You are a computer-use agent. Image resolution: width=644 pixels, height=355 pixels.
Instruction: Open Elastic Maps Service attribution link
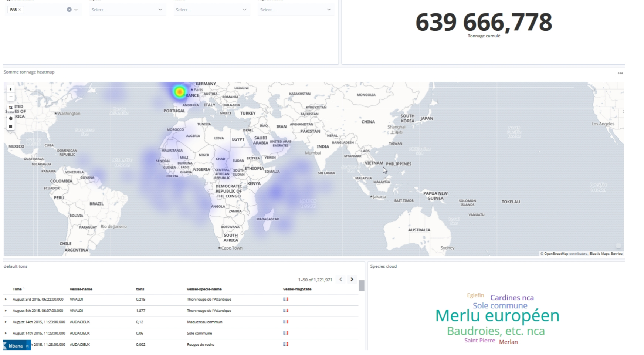(606, 254)
